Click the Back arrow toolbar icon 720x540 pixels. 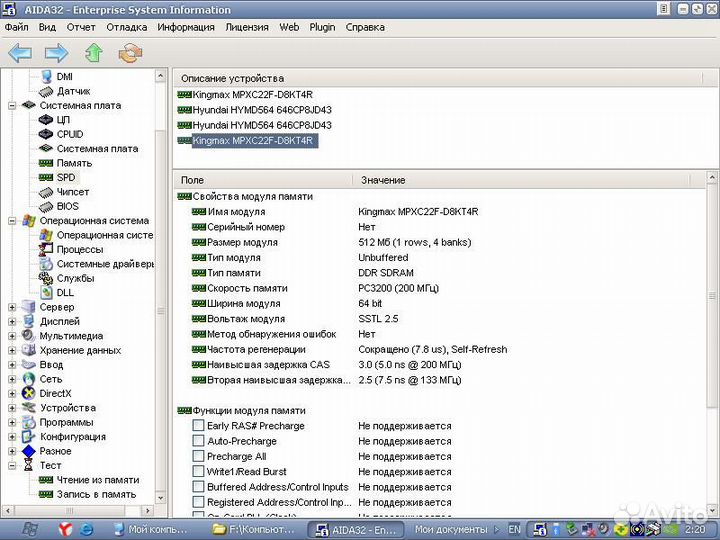tap(20, 52)
